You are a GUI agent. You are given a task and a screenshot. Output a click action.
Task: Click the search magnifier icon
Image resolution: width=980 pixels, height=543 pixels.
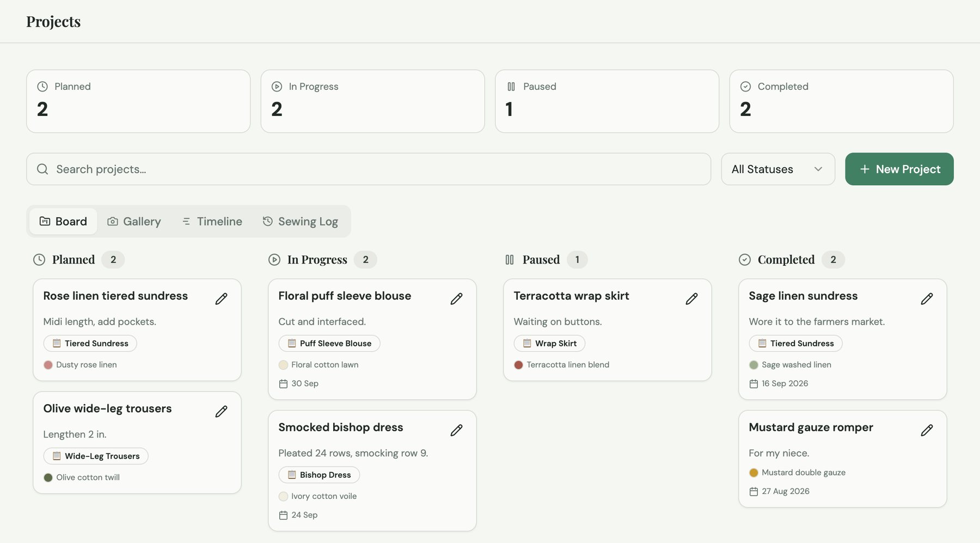point(42,169)
